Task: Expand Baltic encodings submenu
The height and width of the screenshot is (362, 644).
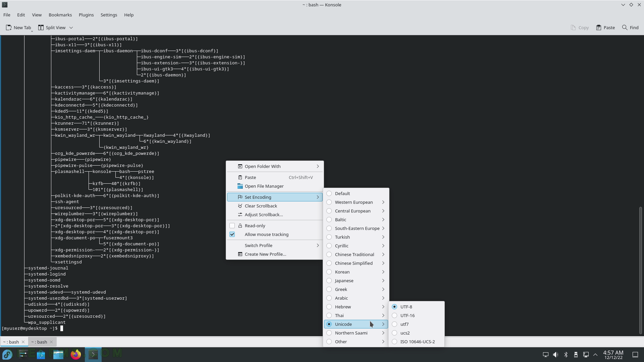Action: point(356,220)
